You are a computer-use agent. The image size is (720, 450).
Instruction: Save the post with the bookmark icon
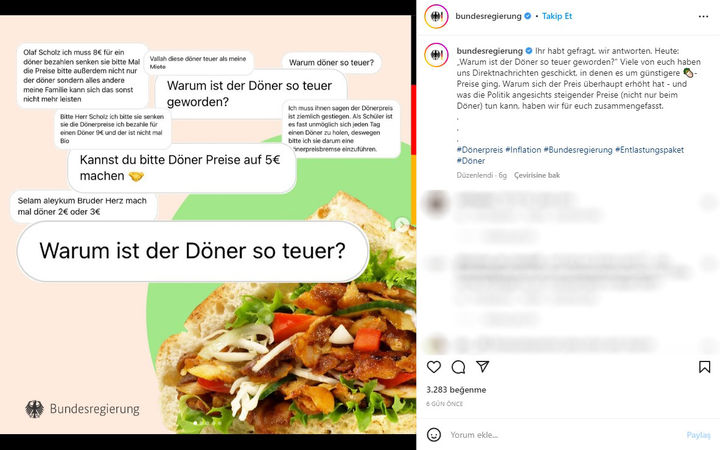[704, 366]
